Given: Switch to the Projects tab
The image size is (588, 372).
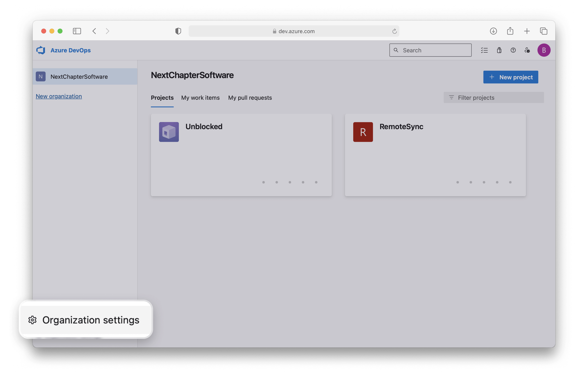Looking at the screenshot, I should click(x=162, y=97).
